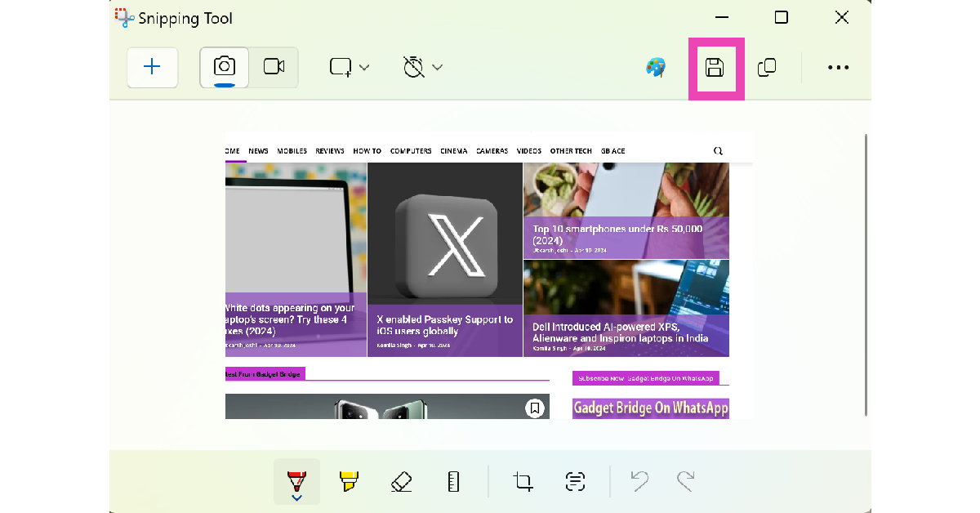
Task: Click the NEWS menu in captured webpage
Action: pyautogui.click(x=258, y=151)
